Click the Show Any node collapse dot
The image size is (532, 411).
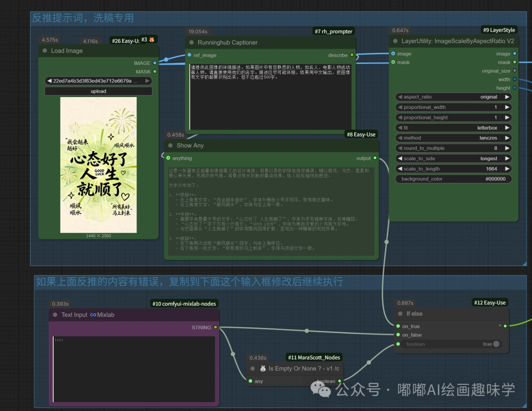(170, 146)
